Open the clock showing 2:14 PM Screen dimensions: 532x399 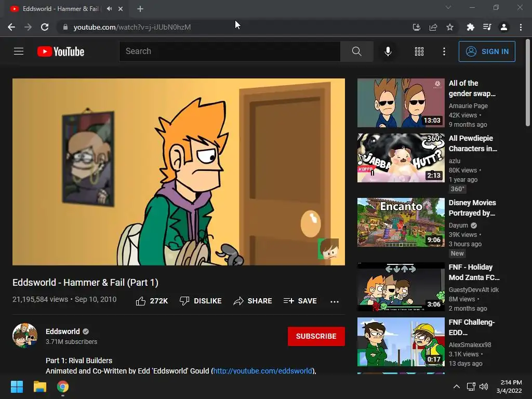pyautogui.click(x=509, y=387)
